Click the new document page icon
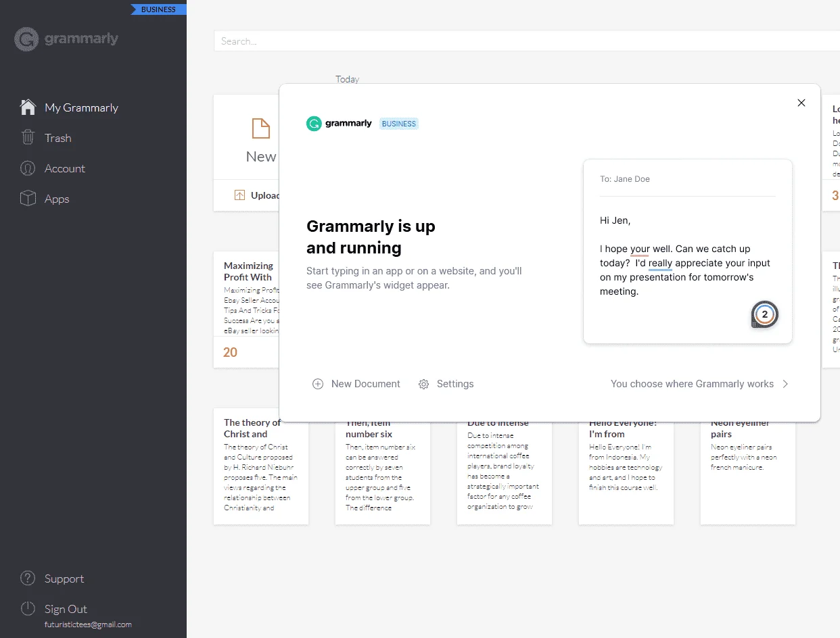The image size is (840, 638). [261, 128]
